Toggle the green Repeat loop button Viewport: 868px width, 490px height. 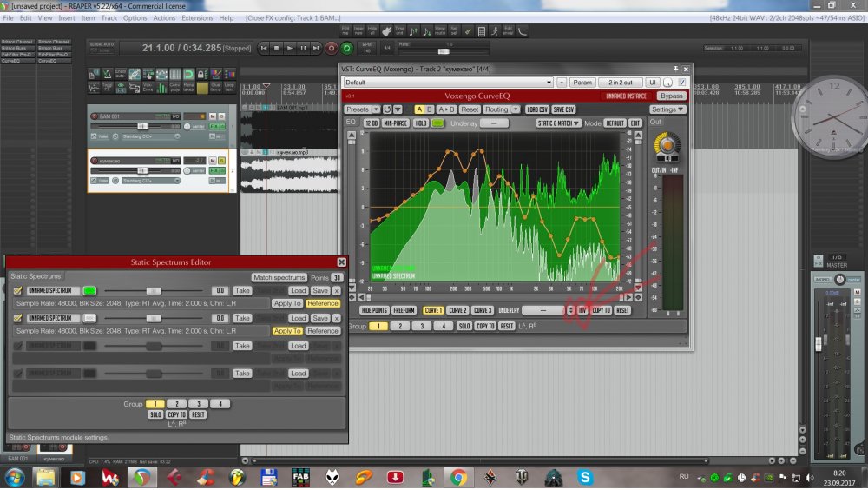[x=347, y=49]
